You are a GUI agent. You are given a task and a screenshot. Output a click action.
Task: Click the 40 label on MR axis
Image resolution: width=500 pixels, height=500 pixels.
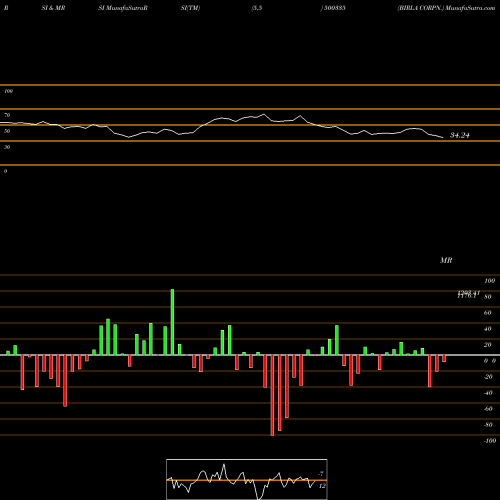[488, 329]
